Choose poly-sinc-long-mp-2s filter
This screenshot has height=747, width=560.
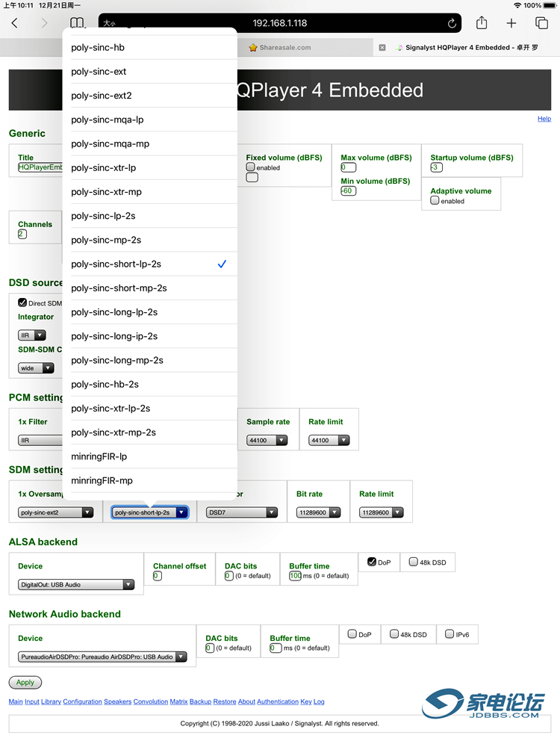149,360
